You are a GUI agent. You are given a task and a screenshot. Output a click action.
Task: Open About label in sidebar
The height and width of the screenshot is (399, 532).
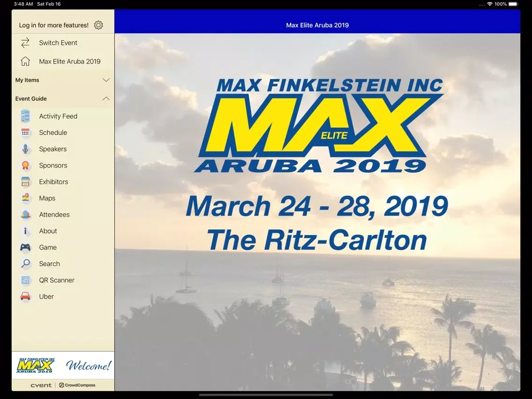(48, 231)
